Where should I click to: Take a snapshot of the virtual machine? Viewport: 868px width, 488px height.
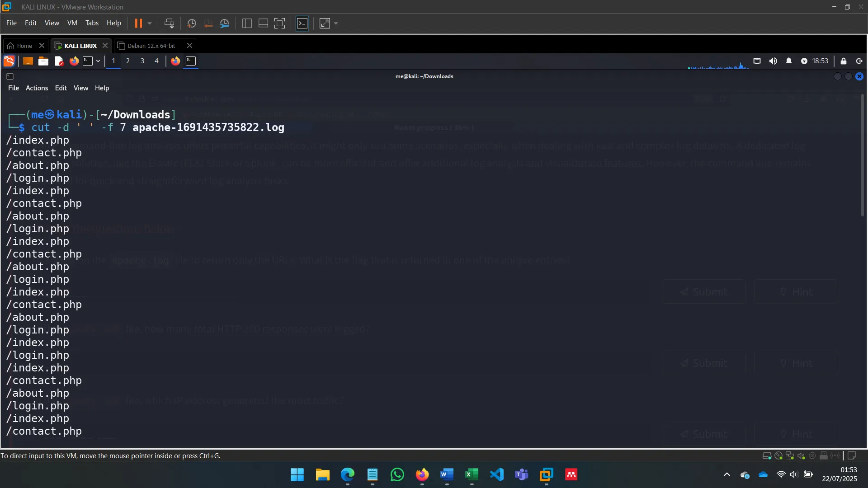(191, 23)
